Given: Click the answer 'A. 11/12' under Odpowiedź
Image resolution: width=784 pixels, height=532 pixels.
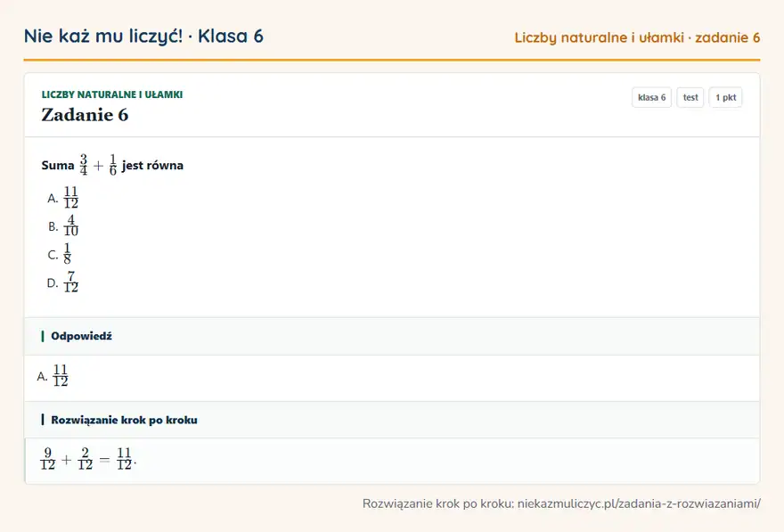Looking at the screenshot, I should coord(53,376).
